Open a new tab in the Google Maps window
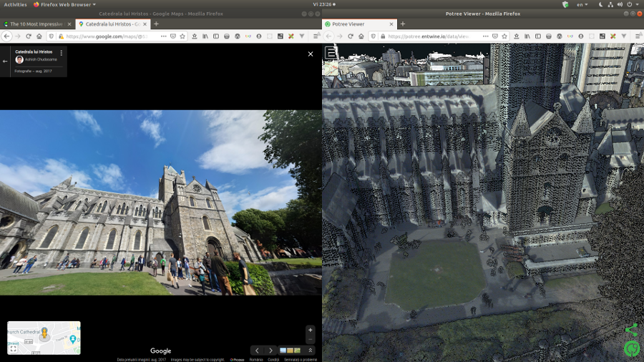The image size is (644, 362). pyautogui.click(x=156, y=24)
